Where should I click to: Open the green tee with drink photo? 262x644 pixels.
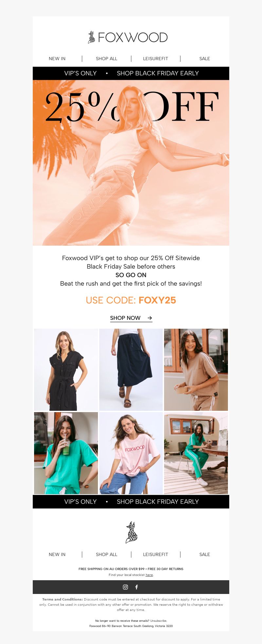coord(66,453)
